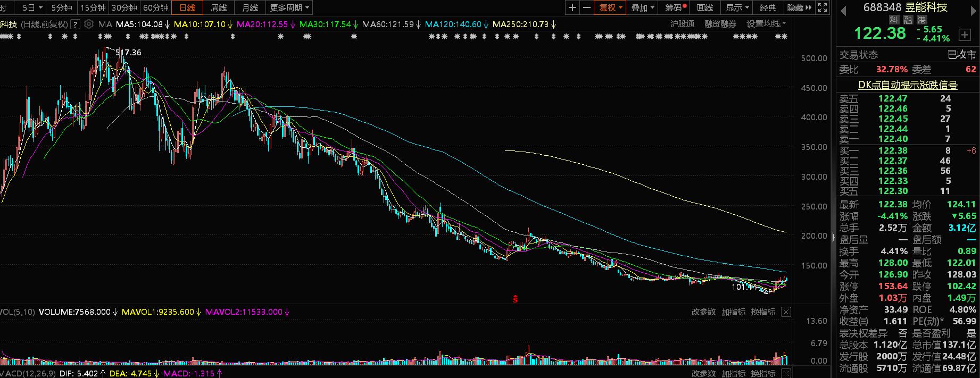Go to previous stock with left arrow

click(843, 10)
